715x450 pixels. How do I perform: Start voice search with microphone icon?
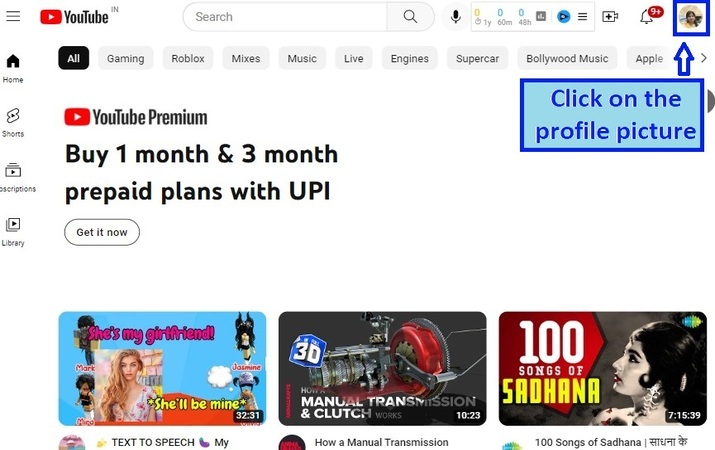coord(455,17)
